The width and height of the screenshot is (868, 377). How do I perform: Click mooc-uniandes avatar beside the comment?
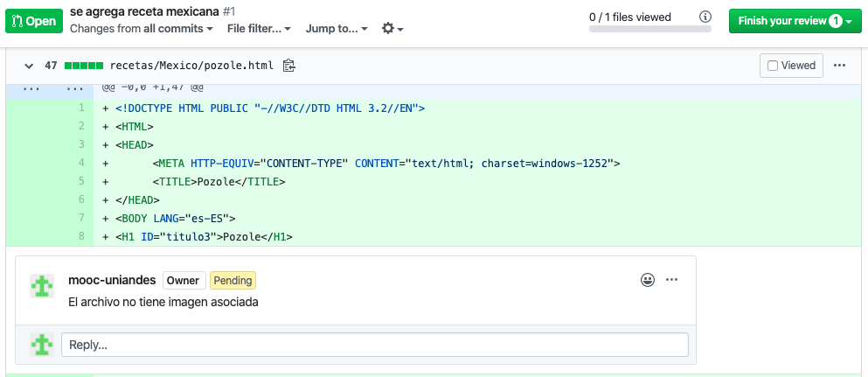coord(42,286)
